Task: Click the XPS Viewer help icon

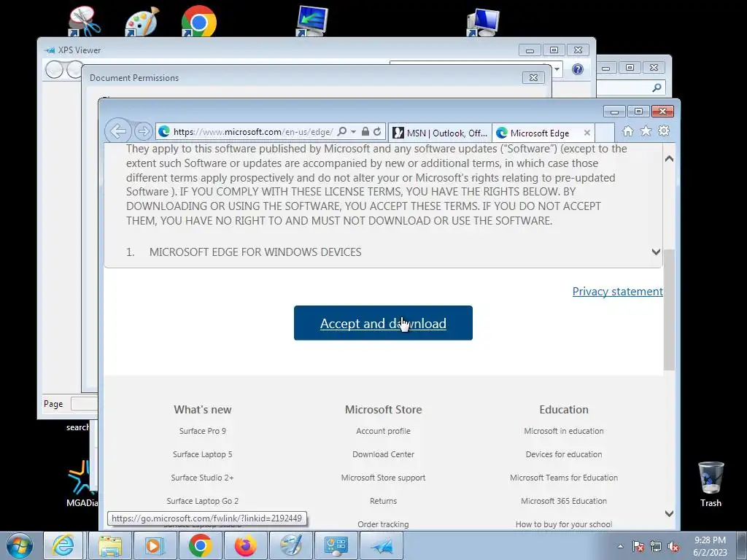Action: 578,69
